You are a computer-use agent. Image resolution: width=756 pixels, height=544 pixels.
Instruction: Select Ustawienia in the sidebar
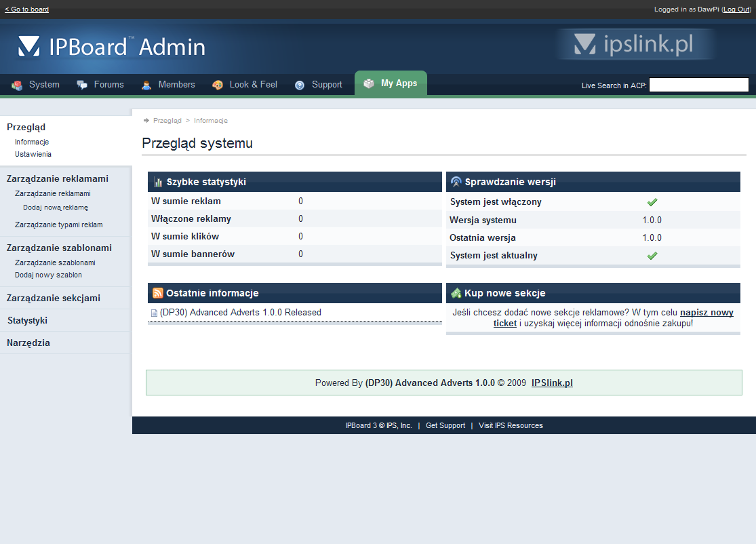[33, 154]
